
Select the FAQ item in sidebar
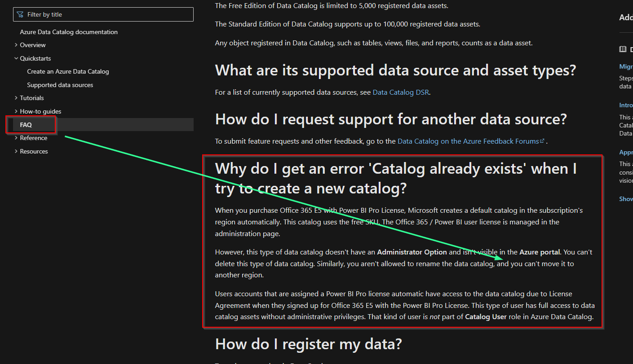pos(103,125)
